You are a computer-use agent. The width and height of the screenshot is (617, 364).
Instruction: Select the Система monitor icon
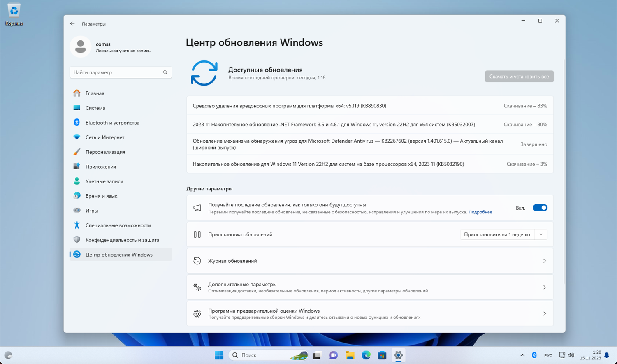click(x=77, y=108)
